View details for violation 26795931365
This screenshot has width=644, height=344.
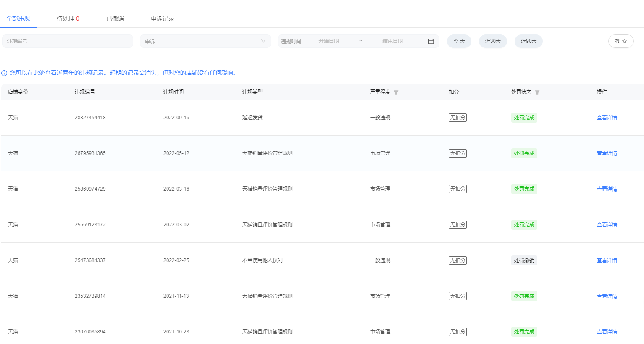pyautogui.click(x=607, y=153)
